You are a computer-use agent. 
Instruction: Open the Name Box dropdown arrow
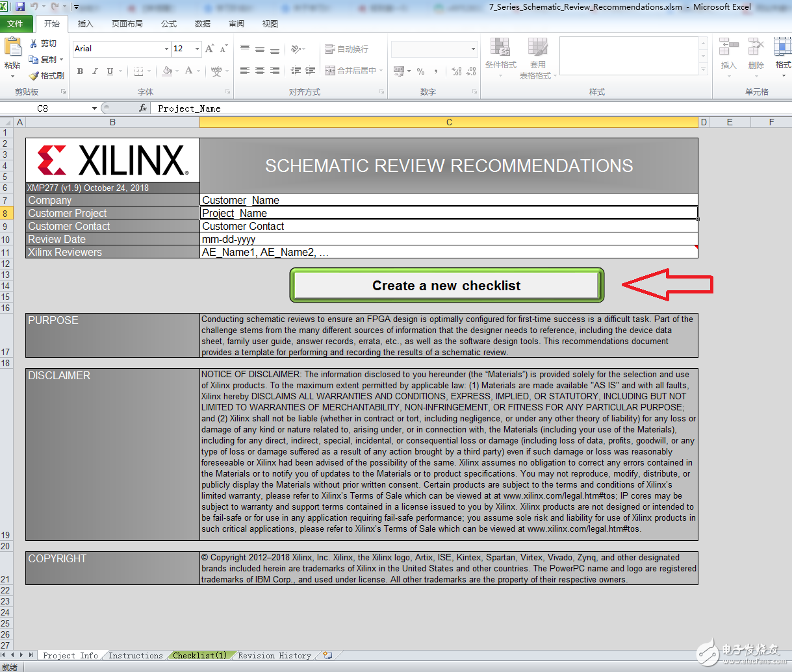click(x=94, y=108)
